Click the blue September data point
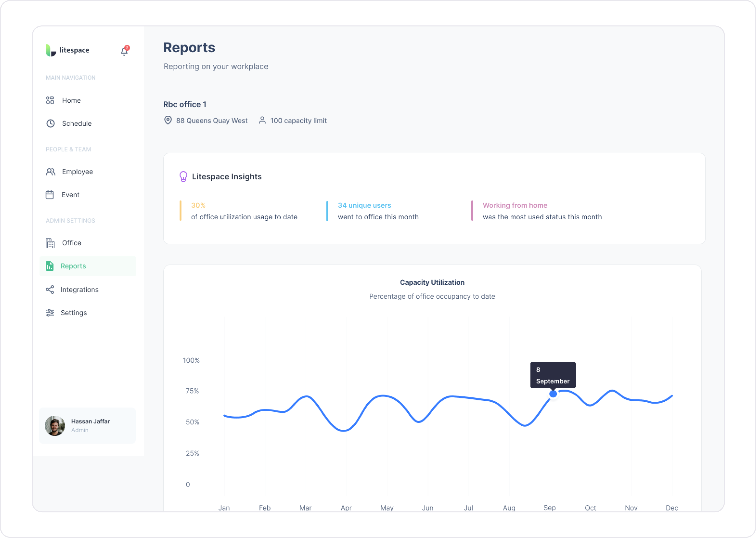Screen dimensions: 756x538 (553, 394)
